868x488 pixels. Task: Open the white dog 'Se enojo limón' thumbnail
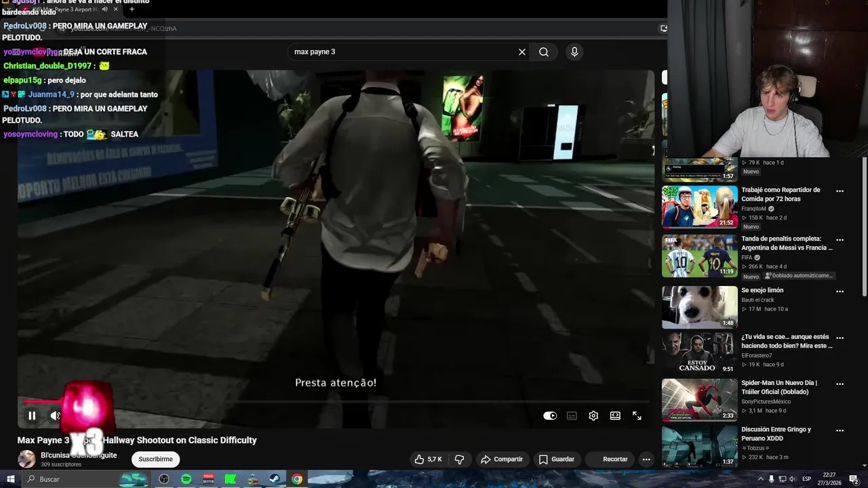(x=699, y=307)
